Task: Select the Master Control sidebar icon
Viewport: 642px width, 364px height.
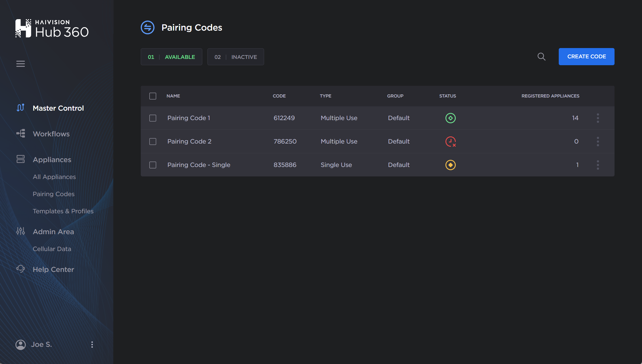Action: 20,108
